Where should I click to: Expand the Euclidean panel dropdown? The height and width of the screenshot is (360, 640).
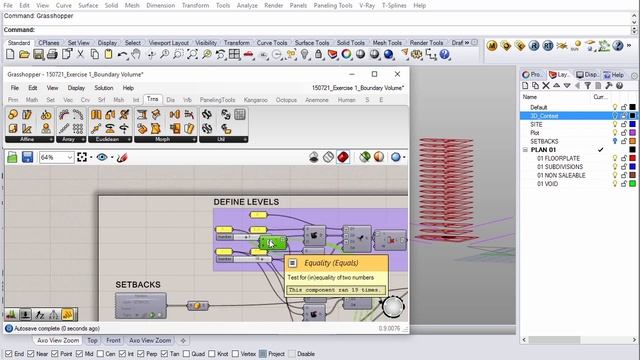coord(129,140)
